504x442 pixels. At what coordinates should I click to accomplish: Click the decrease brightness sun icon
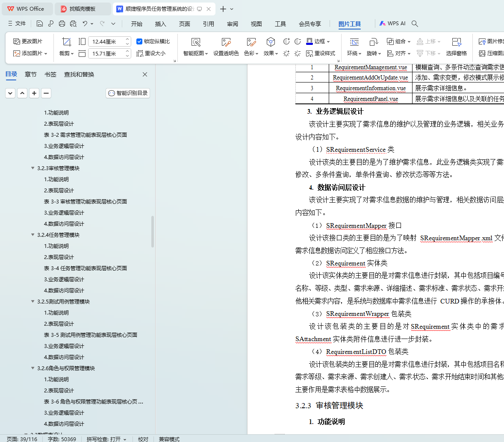298,53
